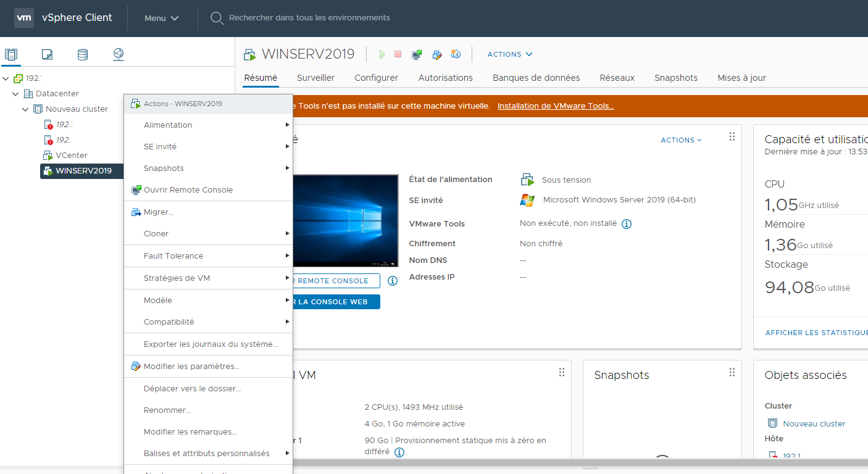The height and width of the screenshot is (474, 868).
Task: Switch to VMs and Templates inventory view
Action: [47, 54]
